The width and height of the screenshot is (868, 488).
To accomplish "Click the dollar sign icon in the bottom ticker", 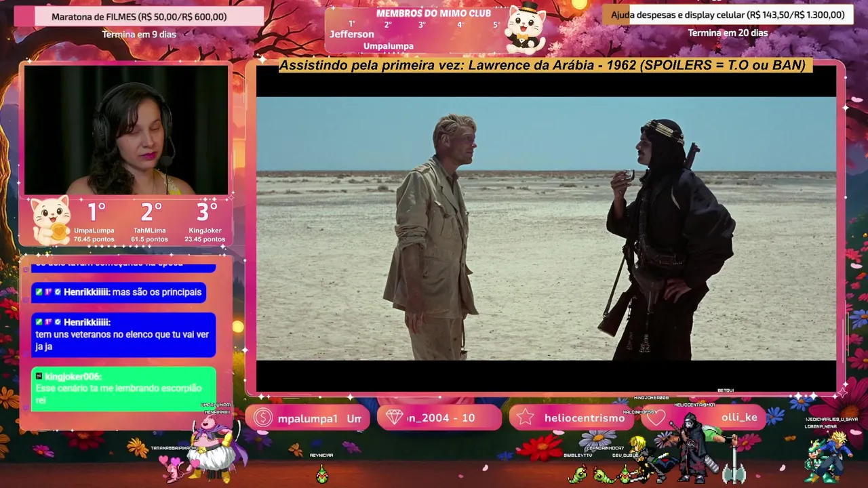I will pyautogui.click(x=262, y=418).
